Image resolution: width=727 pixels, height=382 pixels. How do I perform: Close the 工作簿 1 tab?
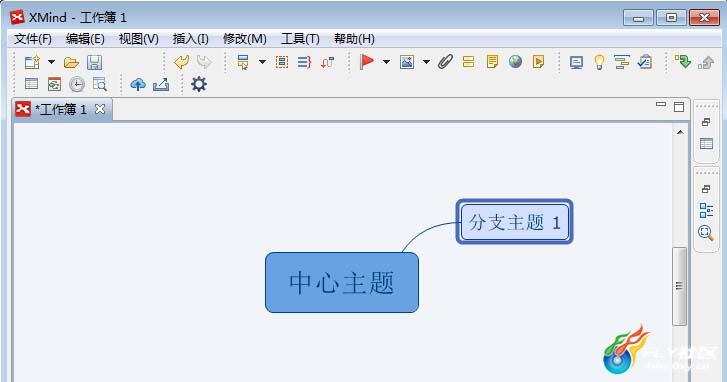100,109
